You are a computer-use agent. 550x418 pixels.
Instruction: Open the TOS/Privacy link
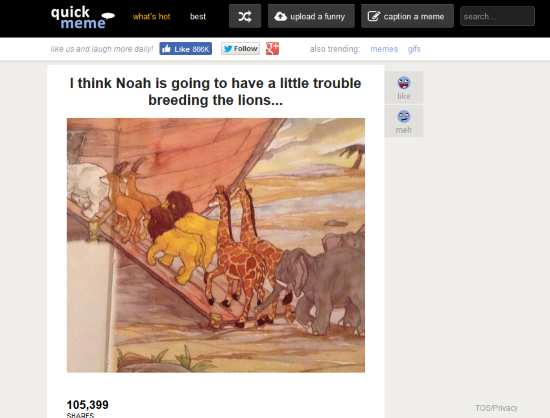(496, 408)
